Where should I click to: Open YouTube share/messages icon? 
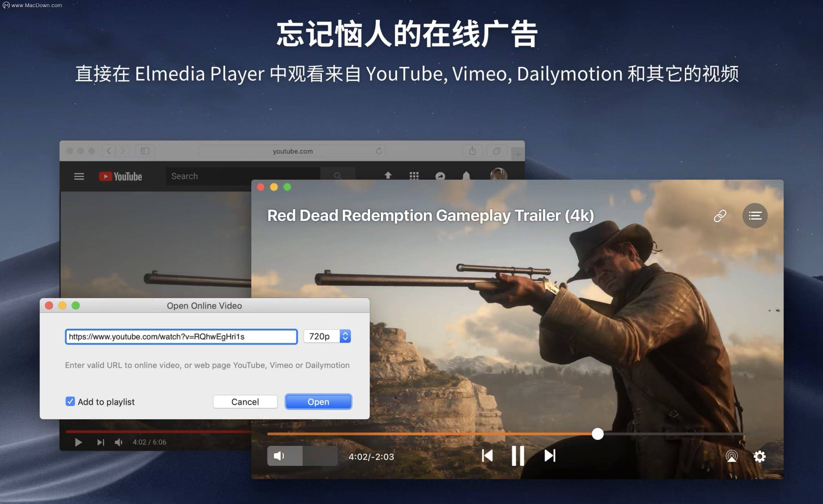(440, 176)
